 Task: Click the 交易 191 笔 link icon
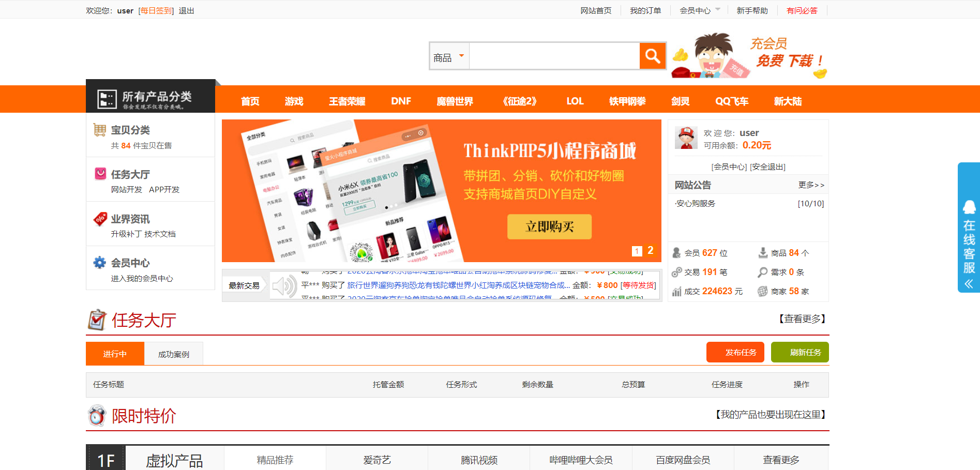click(676, 272)
